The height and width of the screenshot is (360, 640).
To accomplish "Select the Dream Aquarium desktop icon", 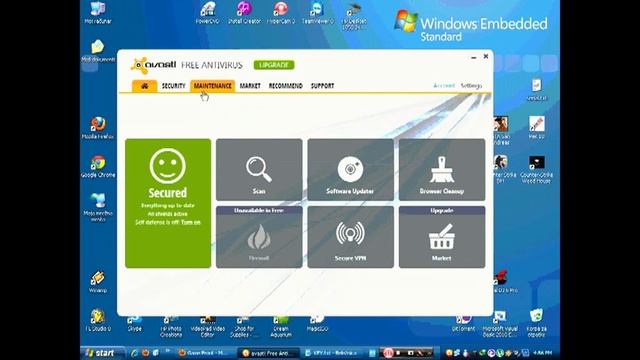I will pyautogui.click(x=281, y=327).
